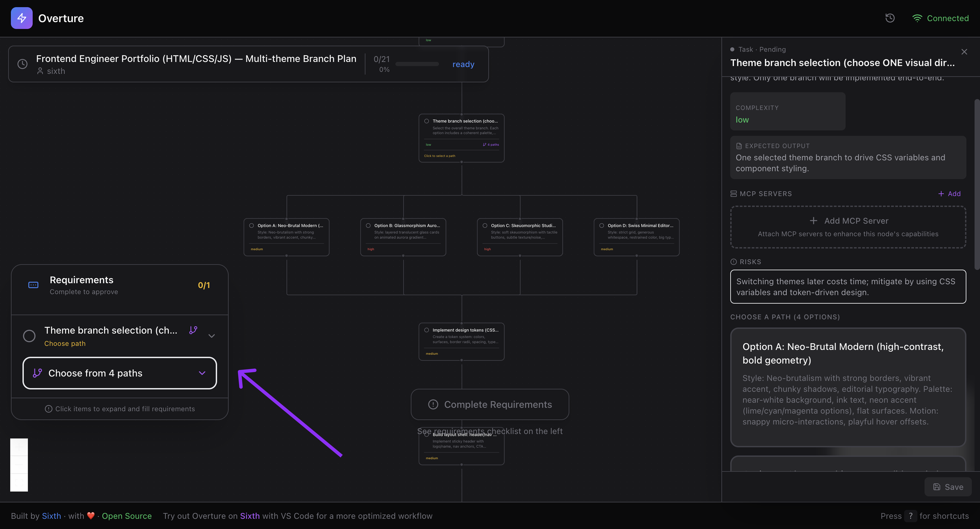Close the task details panel
Viewport: 980px width, 529px height.
pyautogui.click(x=964, y=52)
